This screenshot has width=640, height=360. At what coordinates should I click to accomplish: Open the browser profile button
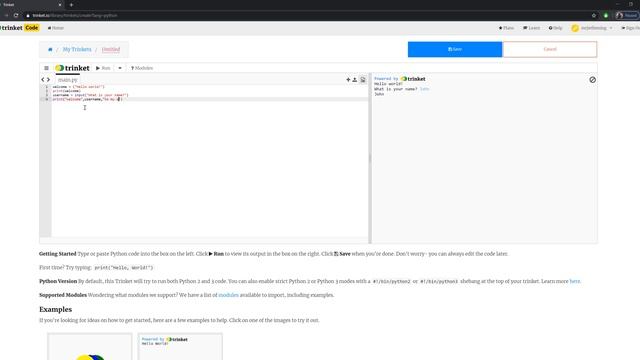pyautogui.click(x=627, y=16)
